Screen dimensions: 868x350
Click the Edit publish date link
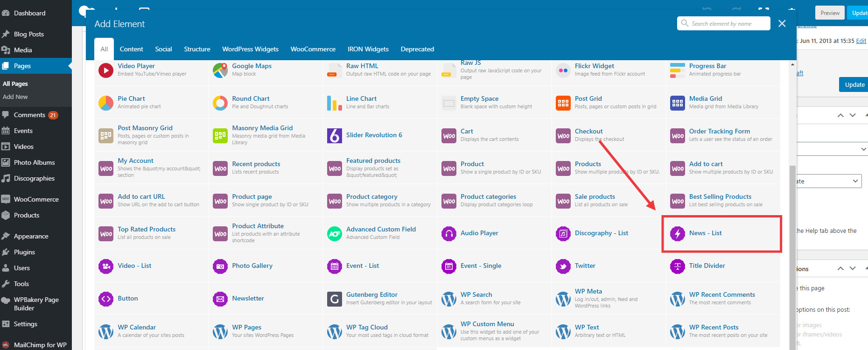click(861, 41)
